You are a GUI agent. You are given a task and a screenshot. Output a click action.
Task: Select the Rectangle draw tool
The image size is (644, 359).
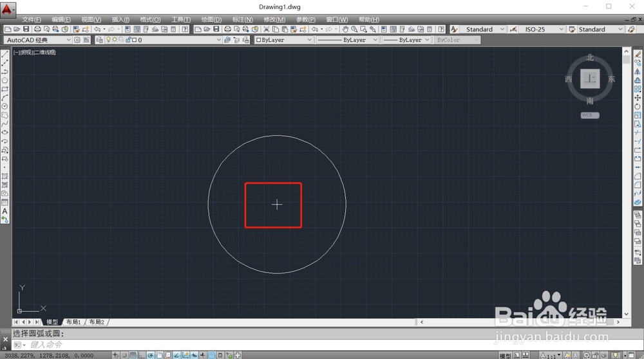click(x=5, y=89)
